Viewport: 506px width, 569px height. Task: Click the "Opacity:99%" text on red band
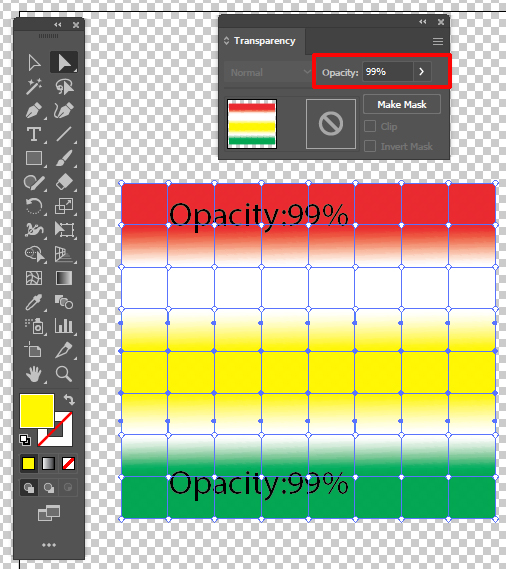pos(258,216)
